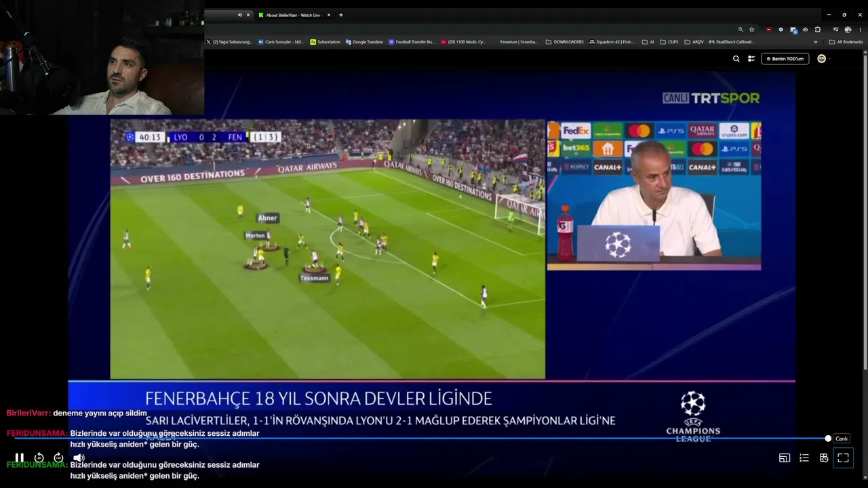Jump to live with the Canlı button
Viewport: 868px width, 488px height.
[842, 439]
